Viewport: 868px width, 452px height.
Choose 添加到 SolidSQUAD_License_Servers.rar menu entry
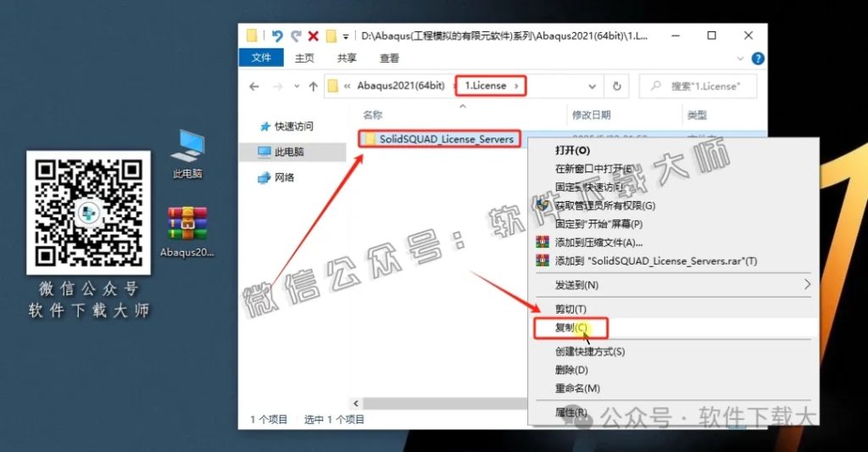point(656,261)
